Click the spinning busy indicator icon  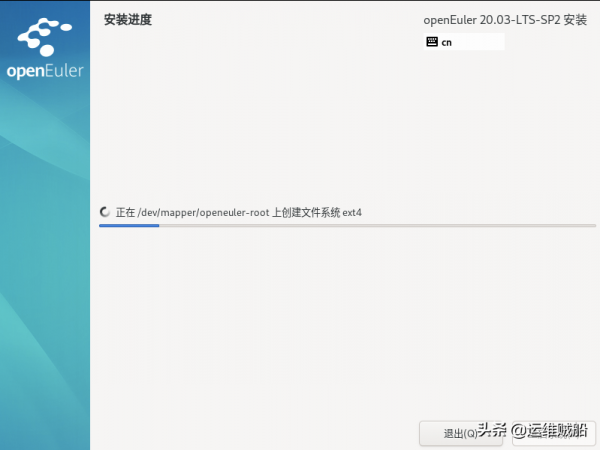coord(104,212)
